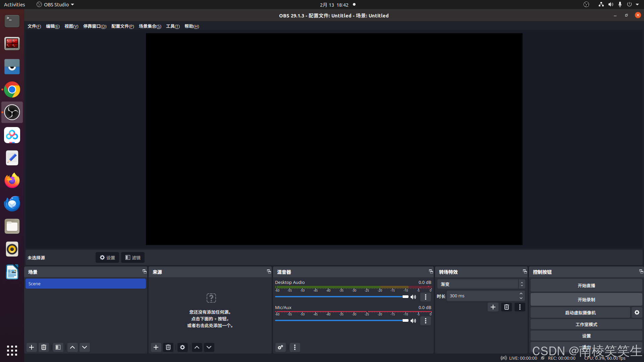Move source down with arrow icon
Viewport: 644px width, 362px height.
pos(209,347)
